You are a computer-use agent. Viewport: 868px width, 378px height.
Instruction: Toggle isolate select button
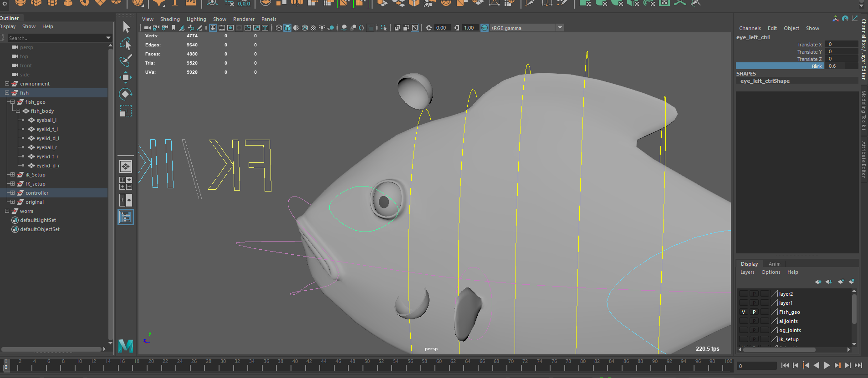click(x=383, y=28)
